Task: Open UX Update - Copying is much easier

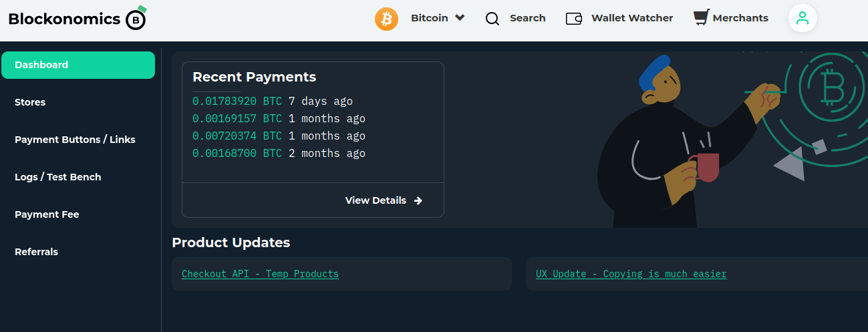Action: pyautogui.click(x=631, y=274)
